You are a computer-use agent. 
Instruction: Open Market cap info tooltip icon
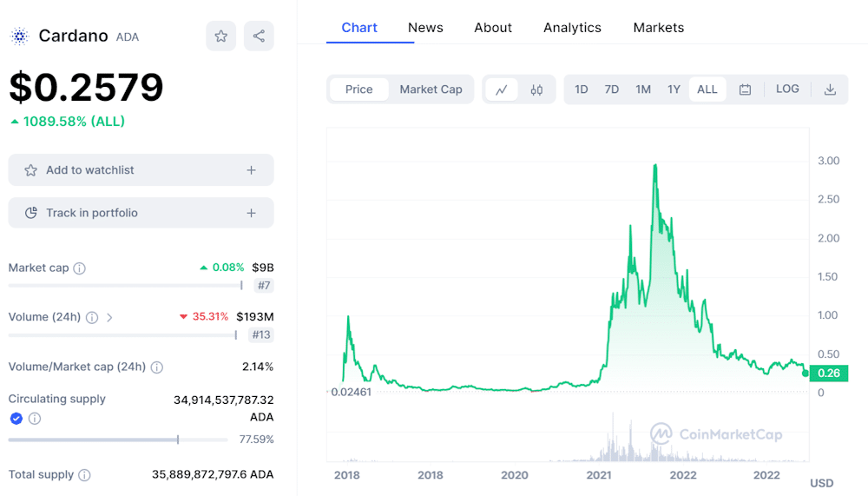[x=80, y=268]
